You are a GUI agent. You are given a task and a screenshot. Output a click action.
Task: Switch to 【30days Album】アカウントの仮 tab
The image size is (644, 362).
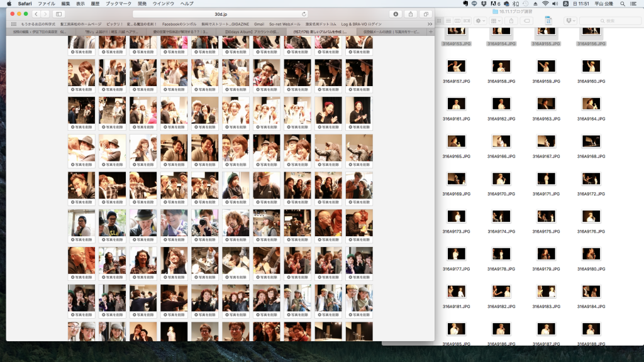tap(252, 31)
